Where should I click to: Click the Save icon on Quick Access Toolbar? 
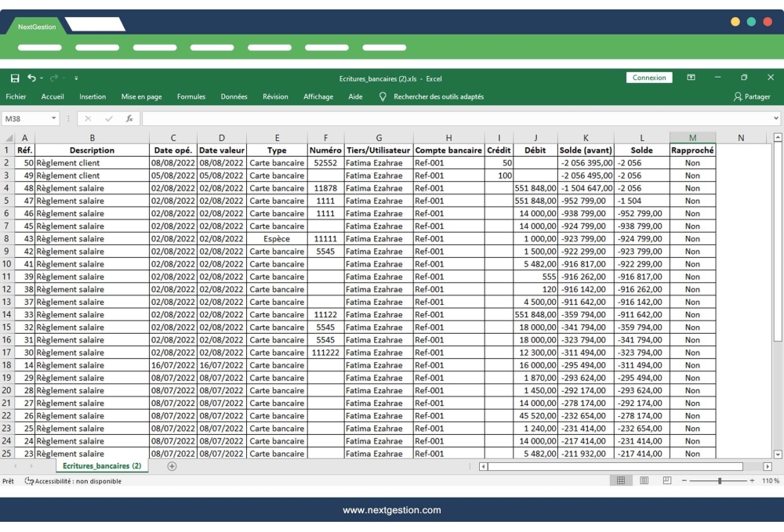click(x=14, y=77)
